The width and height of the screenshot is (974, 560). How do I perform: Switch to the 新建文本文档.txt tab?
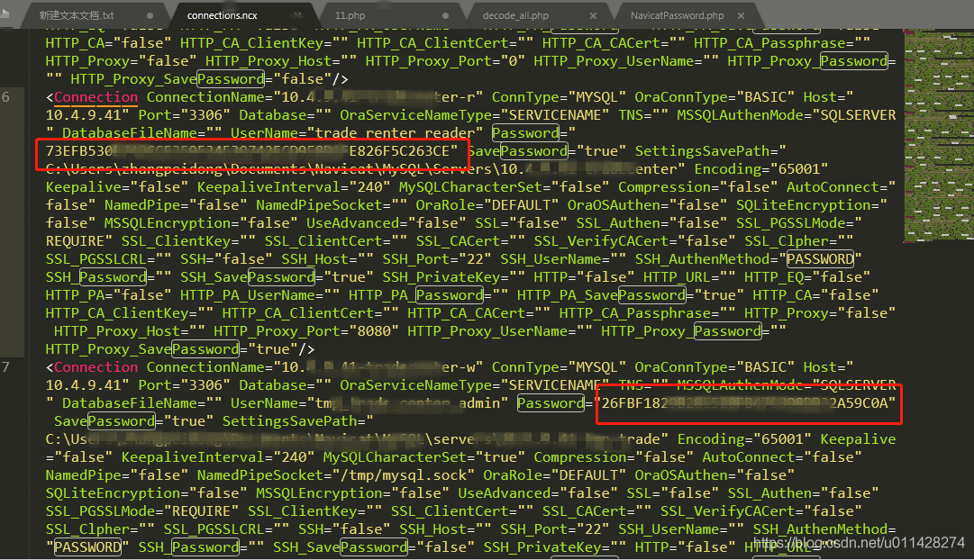tap(77, 15)
